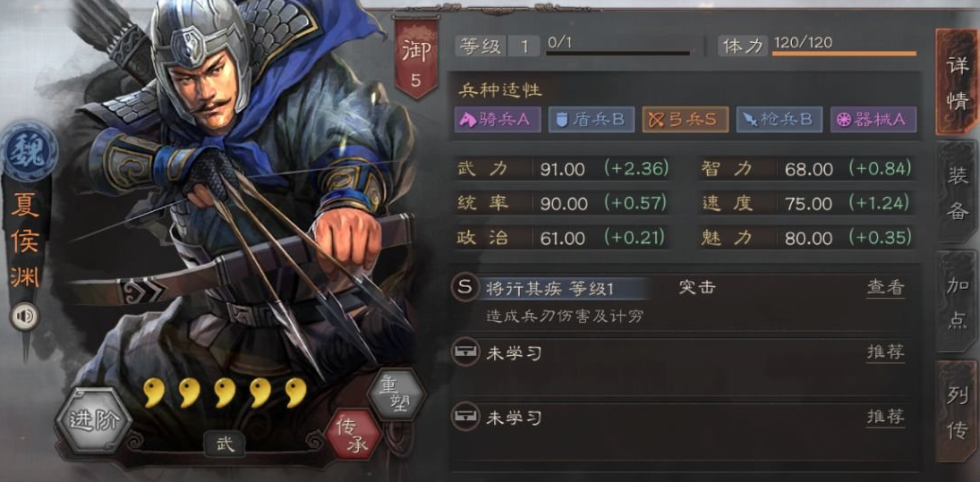Tap the S-rank skill circle icon

coord(464,289)
